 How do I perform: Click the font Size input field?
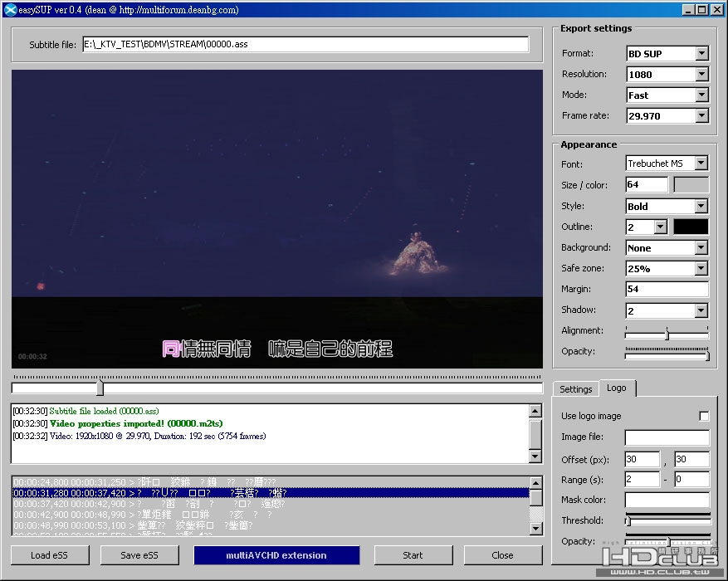[x=647, y=185]
